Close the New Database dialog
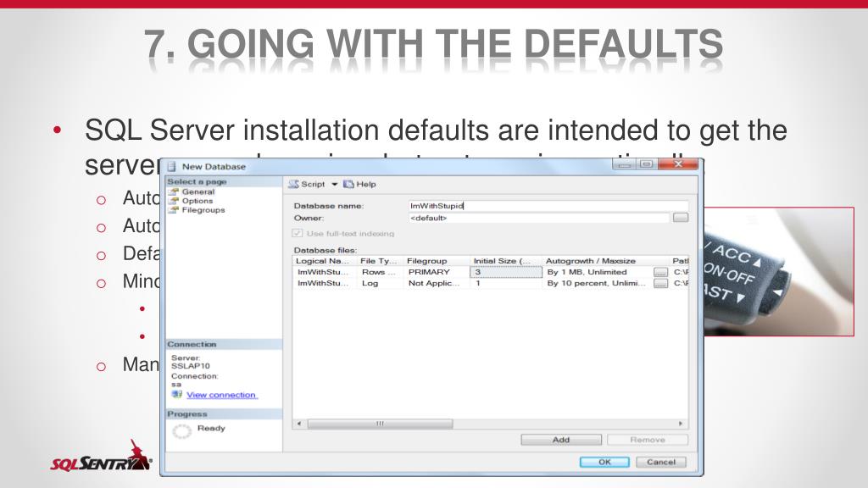 pos(679,164)
